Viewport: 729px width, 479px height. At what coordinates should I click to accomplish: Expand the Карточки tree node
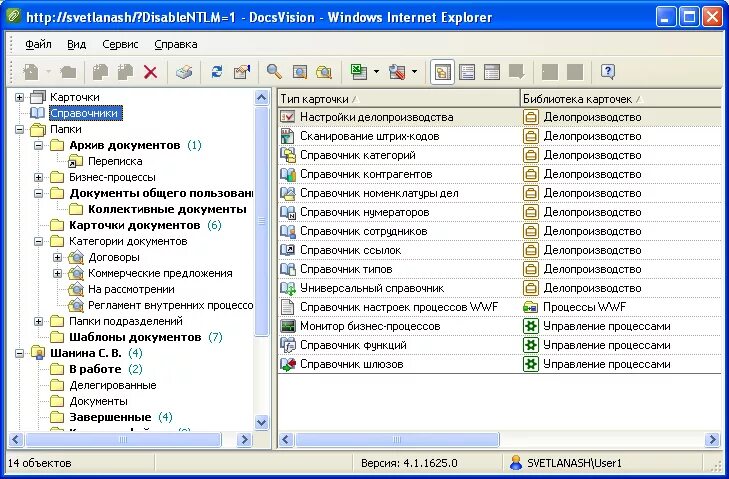(x=19, y=97)
